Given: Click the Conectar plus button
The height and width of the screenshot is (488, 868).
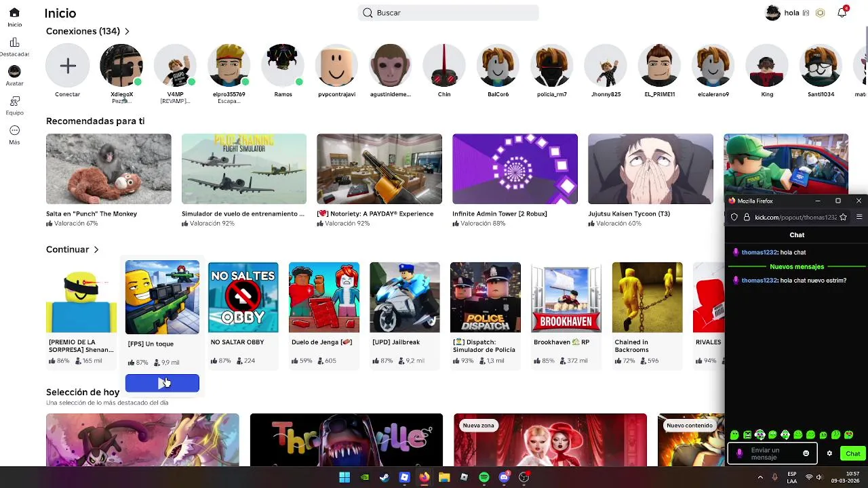Looking at the screenshot, I should coord(67,66).
